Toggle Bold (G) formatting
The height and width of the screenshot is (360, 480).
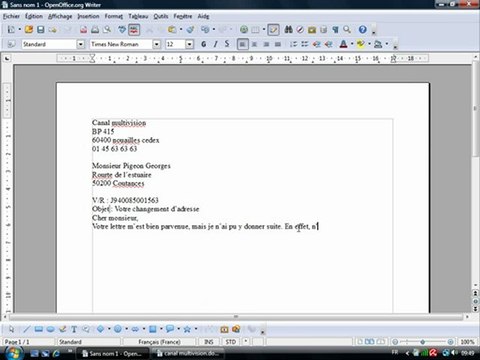204,44
